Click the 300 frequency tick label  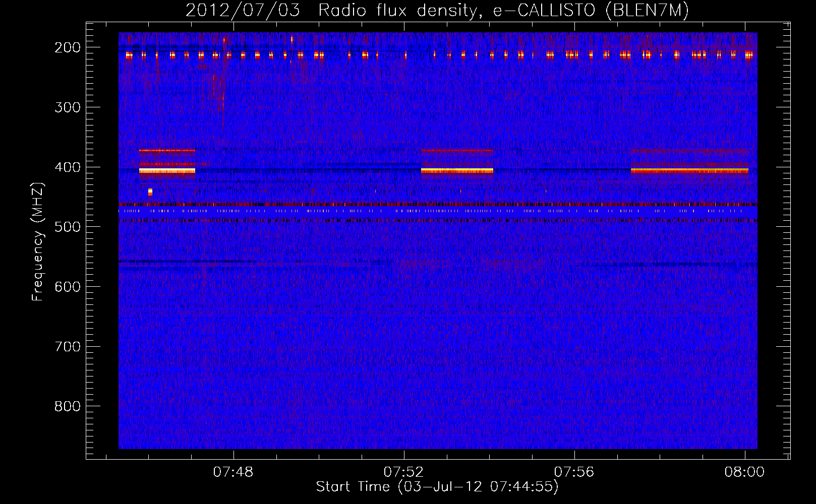click(68, 107)
